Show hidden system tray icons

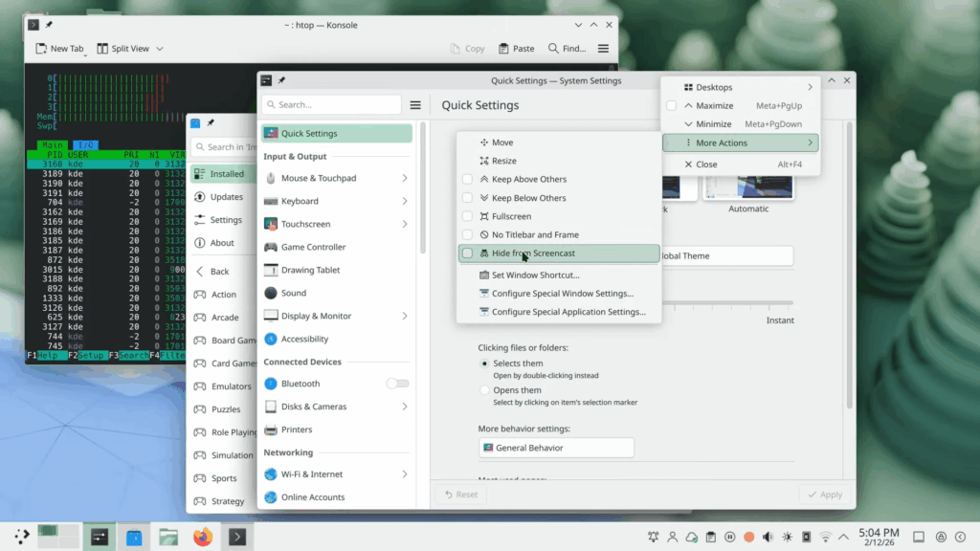[x=844, y=538]
